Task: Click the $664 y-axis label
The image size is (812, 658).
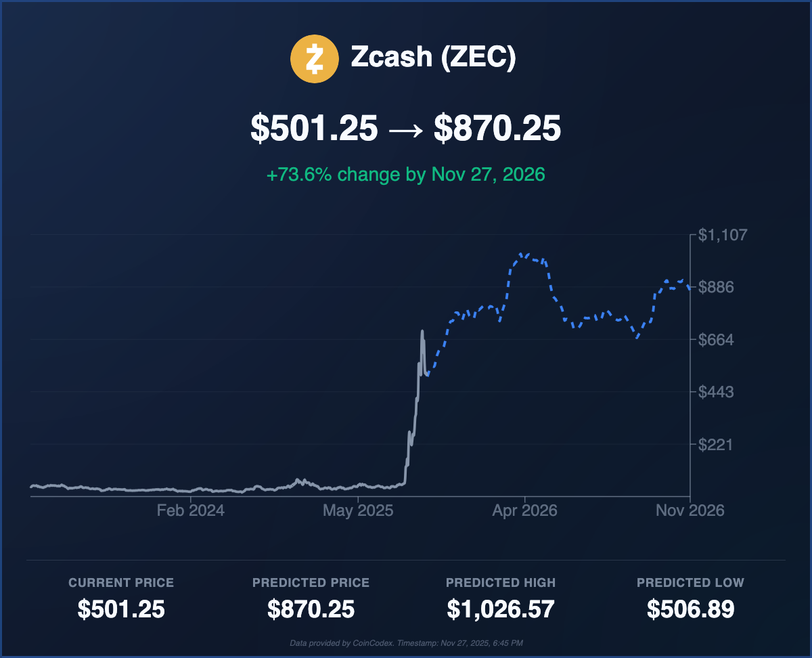Action: (715, 340)
